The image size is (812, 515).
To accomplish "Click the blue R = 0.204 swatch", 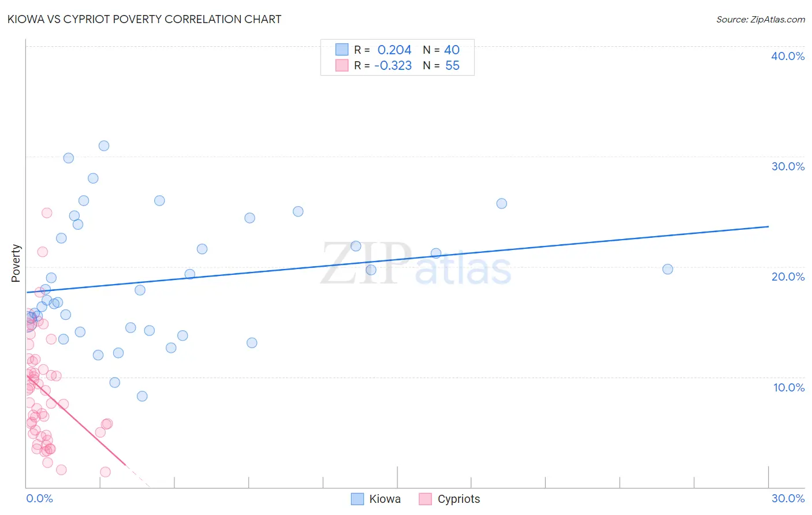I will (x=342, y=50).
